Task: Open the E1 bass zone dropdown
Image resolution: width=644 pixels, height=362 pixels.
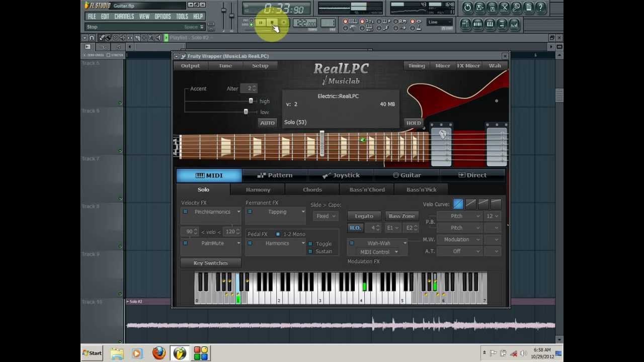Action: (x=392, y=228)
